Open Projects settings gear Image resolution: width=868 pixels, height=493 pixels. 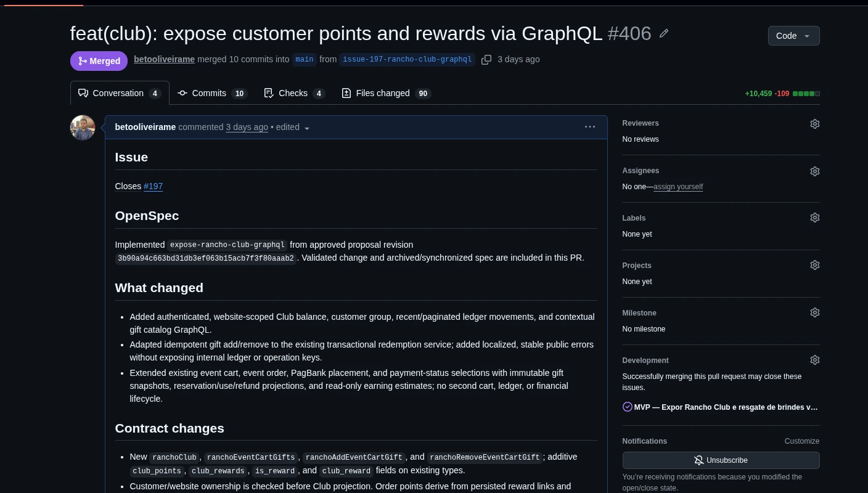click(814, 265)
